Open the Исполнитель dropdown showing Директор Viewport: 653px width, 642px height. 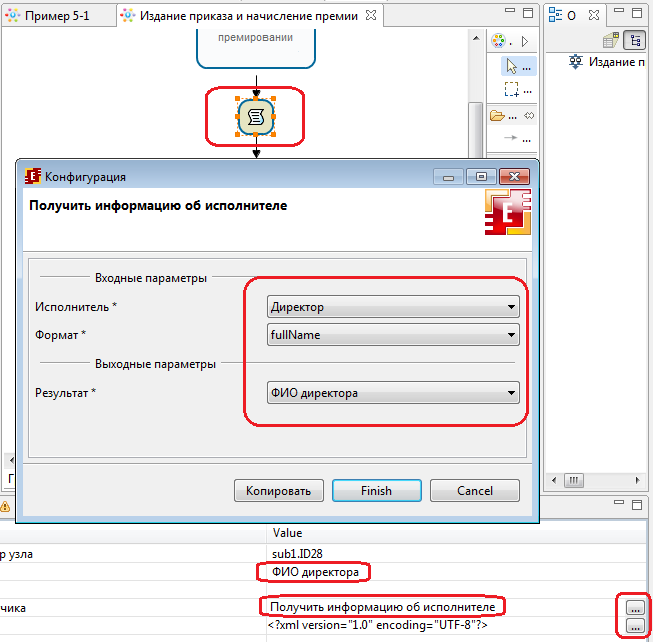coord(393,307)
